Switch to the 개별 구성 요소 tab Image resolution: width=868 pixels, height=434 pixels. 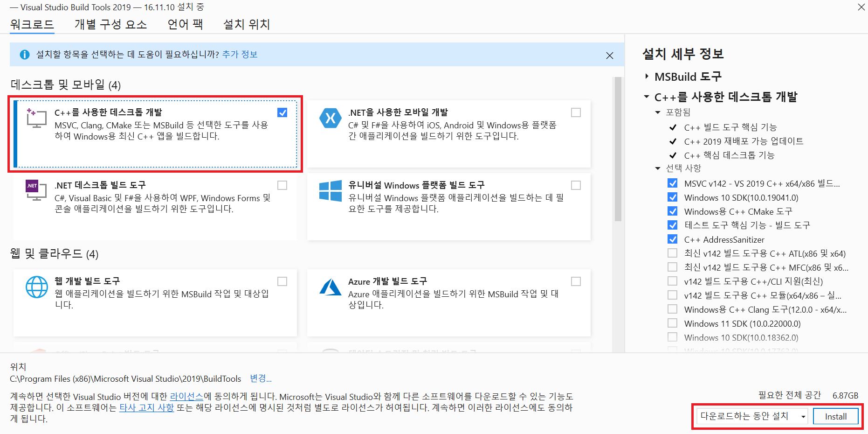[110, 24]
